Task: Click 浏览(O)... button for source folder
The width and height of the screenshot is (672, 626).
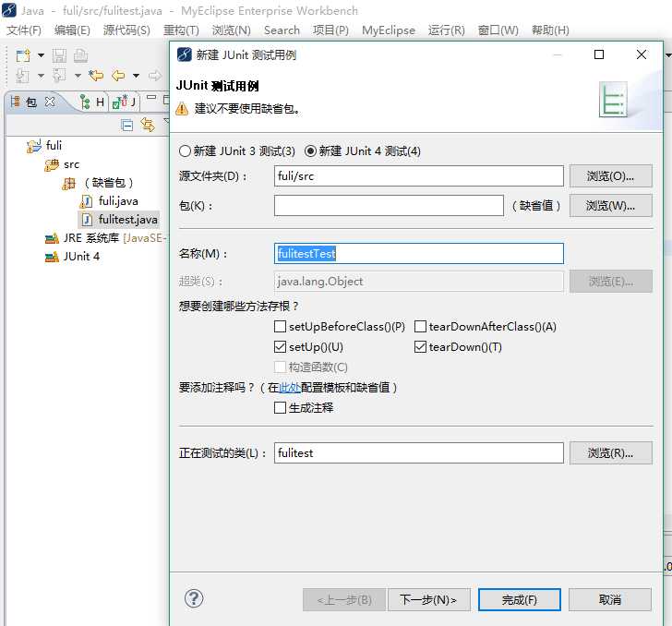Action: coord(611,176)
